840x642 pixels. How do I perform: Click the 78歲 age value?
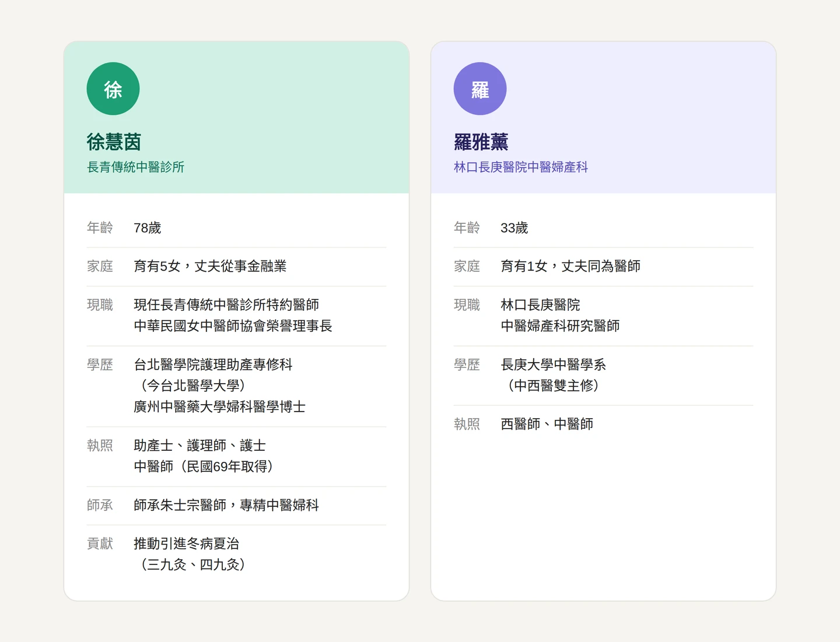(x=147, y=228)
